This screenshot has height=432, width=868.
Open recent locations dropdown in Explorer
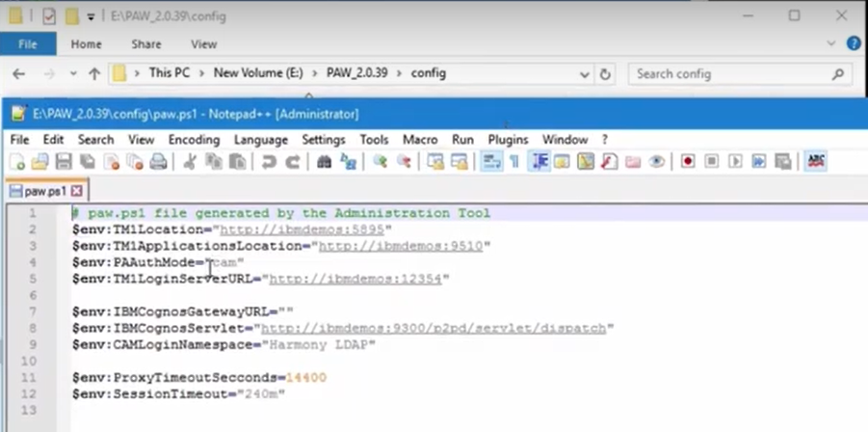[x=73, y=73]
